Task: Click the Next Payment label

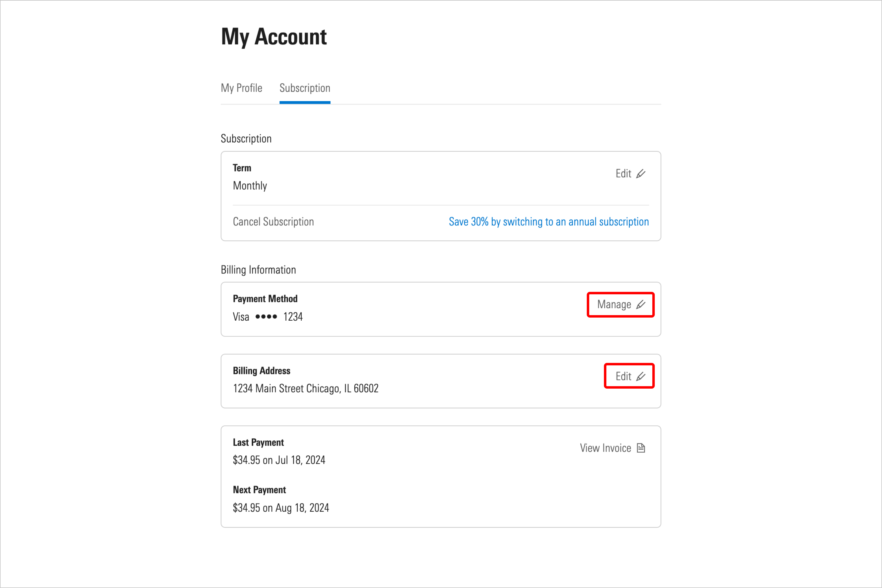Action: (x=259, y=490)
